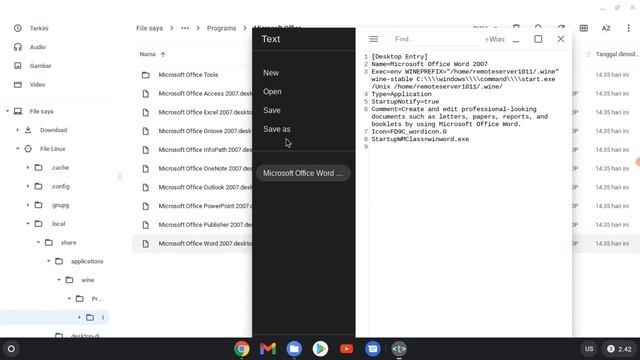
Task: Select Microsoft Office Groove 2007 file row
Action: coord(193,131)
